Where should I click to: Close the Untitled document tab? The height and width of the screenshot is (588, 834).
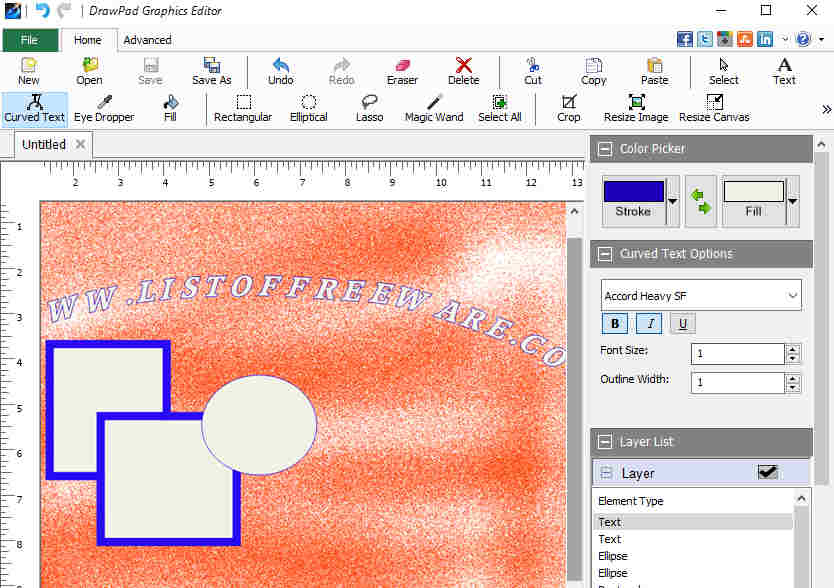coord(80,144)
